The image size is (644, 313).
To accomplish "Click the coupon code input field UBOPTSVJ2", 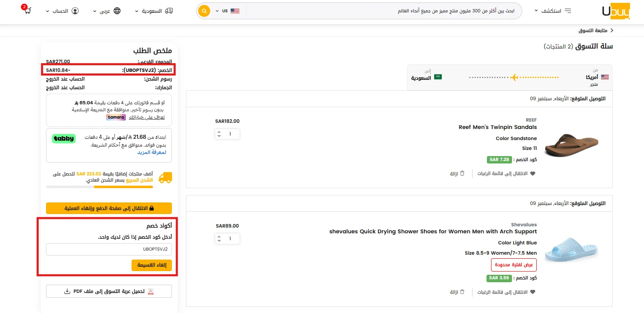I will point(109,249).
